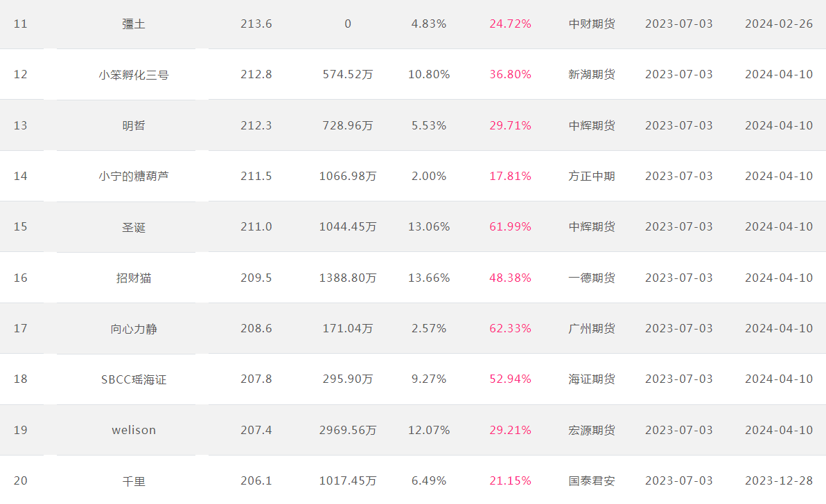Click the 方正中期 company text

coord(592,177)
